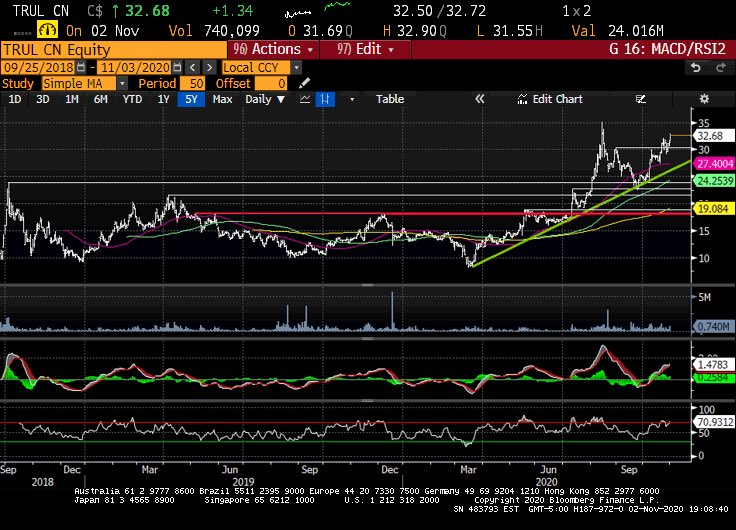Select the 6M time range
Viewport: 736px width, 530px height.
tap(100, 99)
